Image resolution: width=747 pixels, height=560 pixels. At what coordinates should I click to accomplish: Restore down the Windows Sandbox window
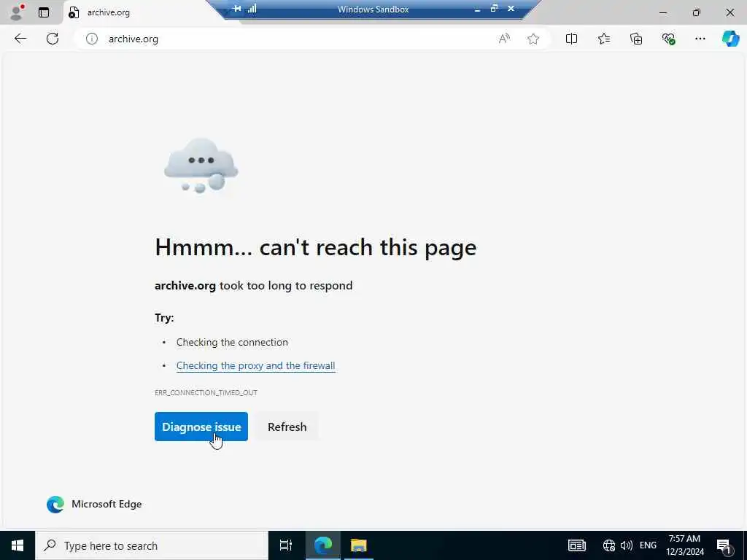click(494, 9)
